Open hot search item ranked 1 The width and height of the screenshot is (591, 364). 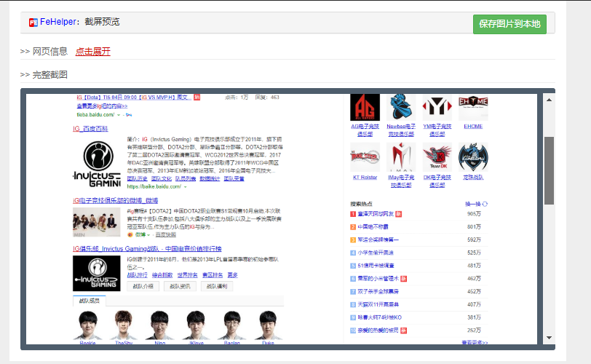[x=376, y=214]
